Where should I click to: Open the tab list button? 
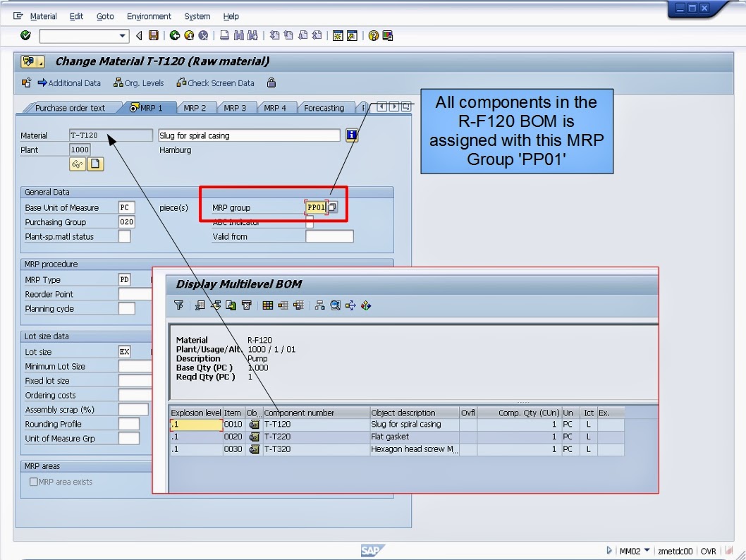pos(406,106)
